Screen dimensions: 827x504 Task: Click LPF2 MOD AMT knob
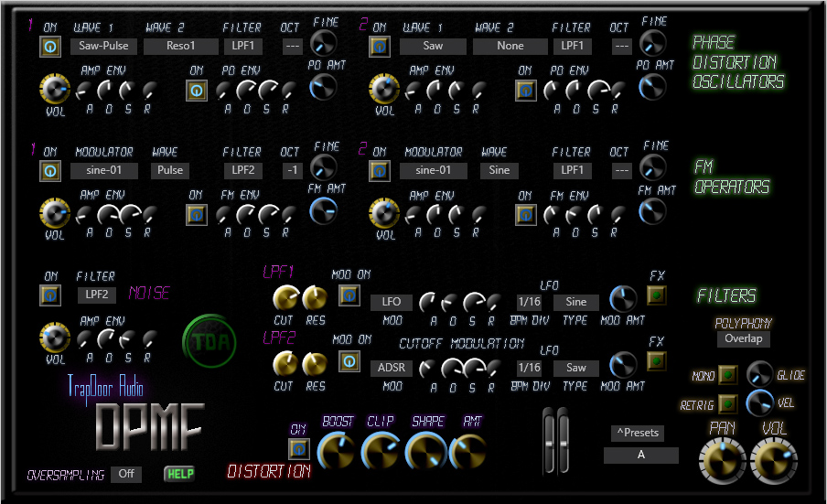pyautogui.click(x=623, y=365)
